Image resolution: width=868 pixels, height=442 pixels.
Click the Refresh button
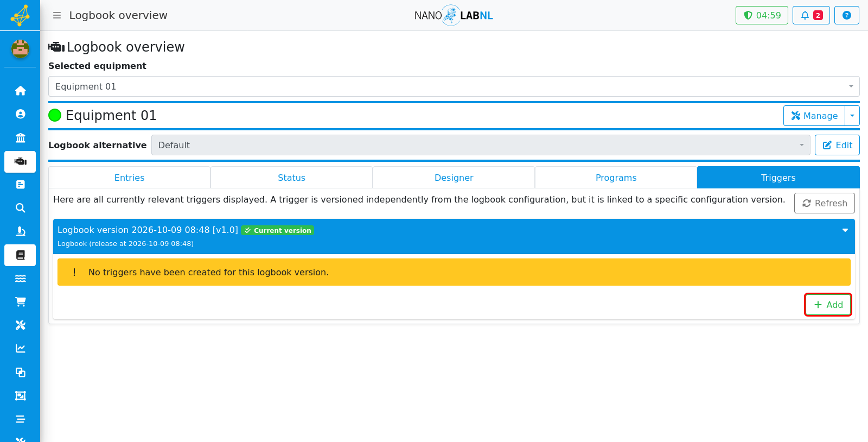click(824, 203)
